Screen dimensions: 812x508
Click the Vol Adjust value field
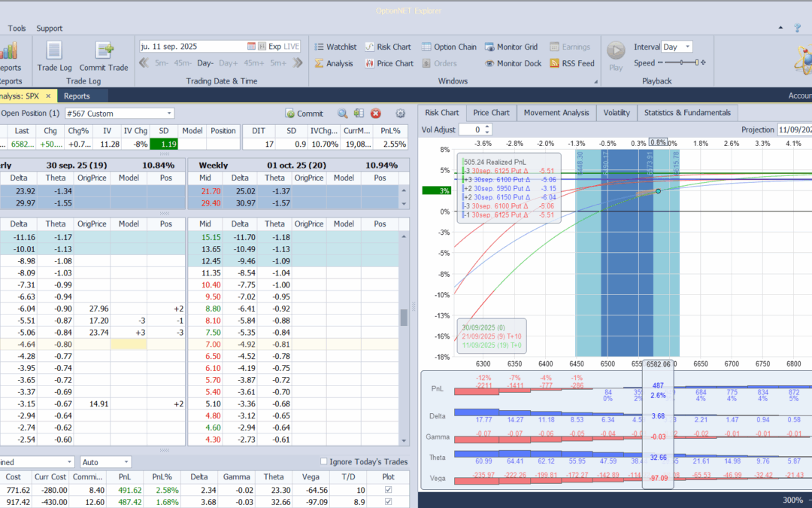click(471, 129)
